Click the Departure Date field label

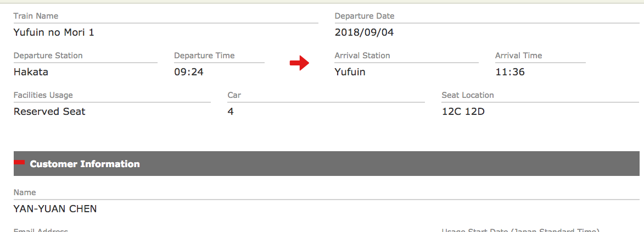coord(365,16)
